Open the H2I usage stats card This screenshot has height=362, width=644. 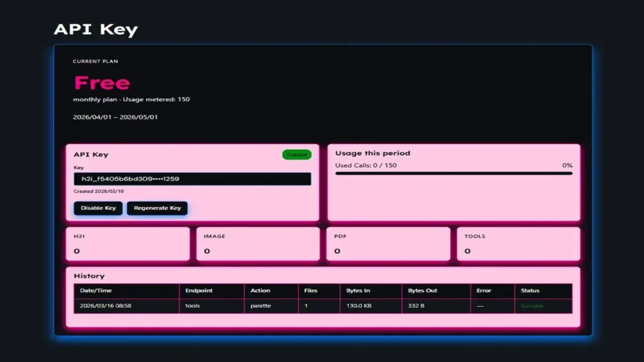tap(126, 244)
